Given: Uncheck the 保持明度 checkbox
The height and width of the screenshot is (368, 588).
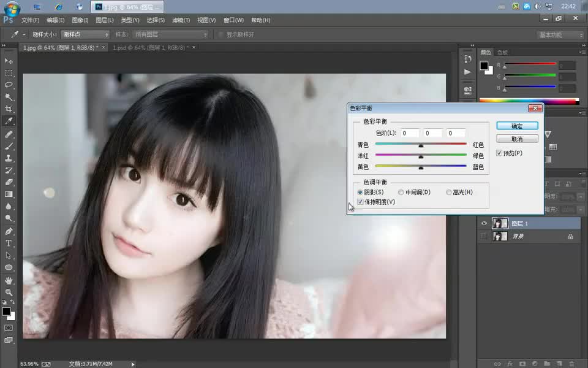Looking at the screenshot, I should click(360, 201).
